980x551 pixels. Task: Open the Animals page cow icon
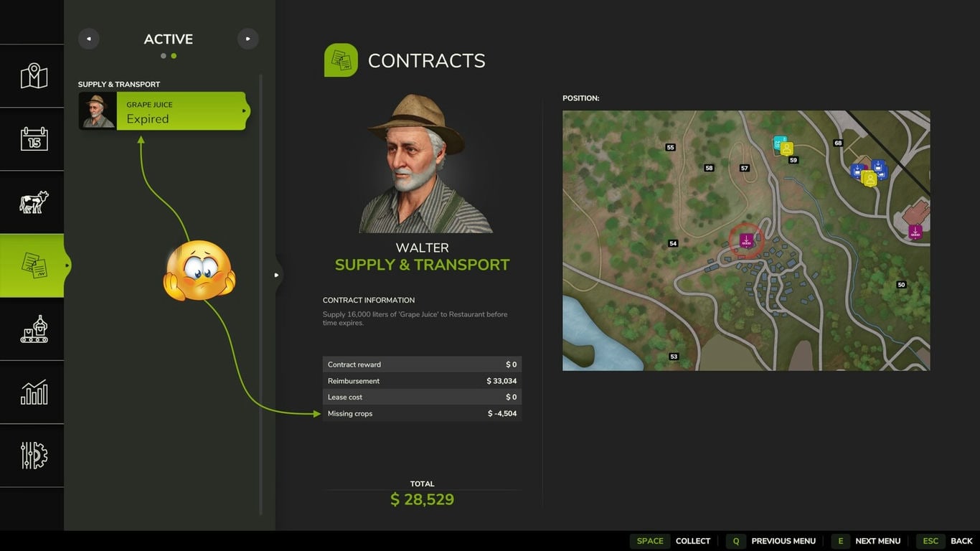click(x=34, y=202)
